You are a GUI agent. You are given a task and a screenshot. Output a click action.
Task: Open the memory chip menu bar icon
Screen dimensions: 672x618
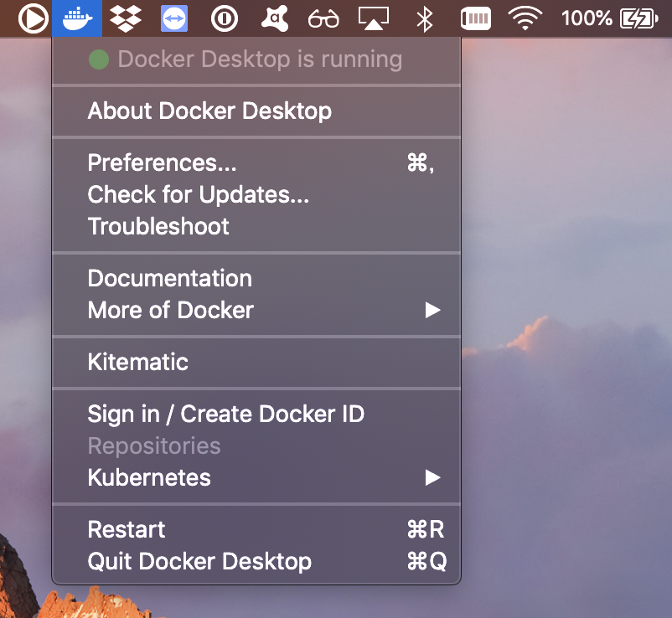[x=476, y=18]
